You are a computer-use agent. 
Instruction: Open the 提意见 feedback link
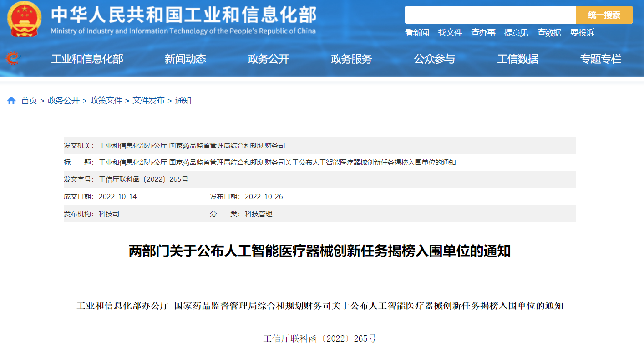point(516,33)
